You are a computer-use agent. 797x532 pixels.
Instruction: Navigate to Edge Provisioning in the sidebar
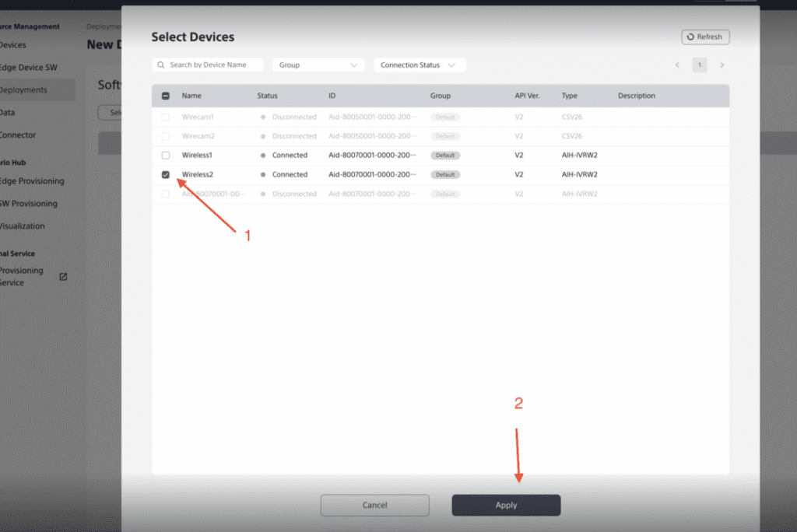(x=31, y=180)
